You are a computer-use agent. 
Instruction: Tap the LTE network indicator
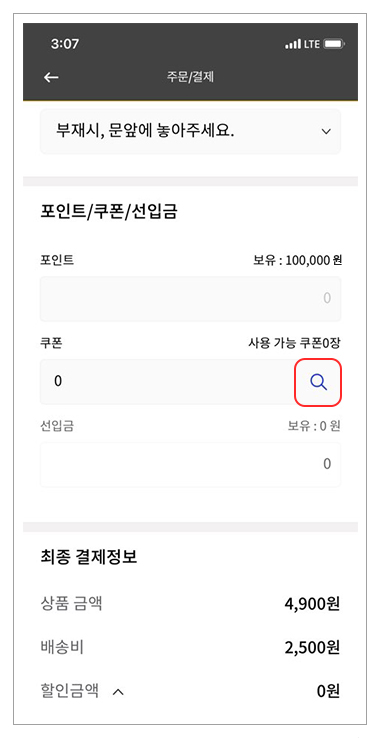312,44
